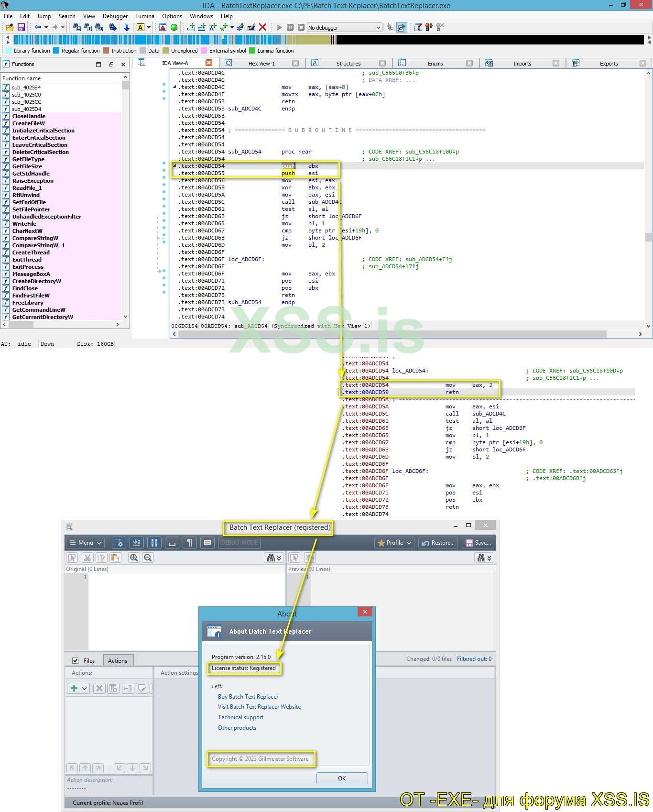This screenshot has height=812, width=653.
Task: Open the binoculars search dropdown in Preview pane
Action: pos(484,558)
